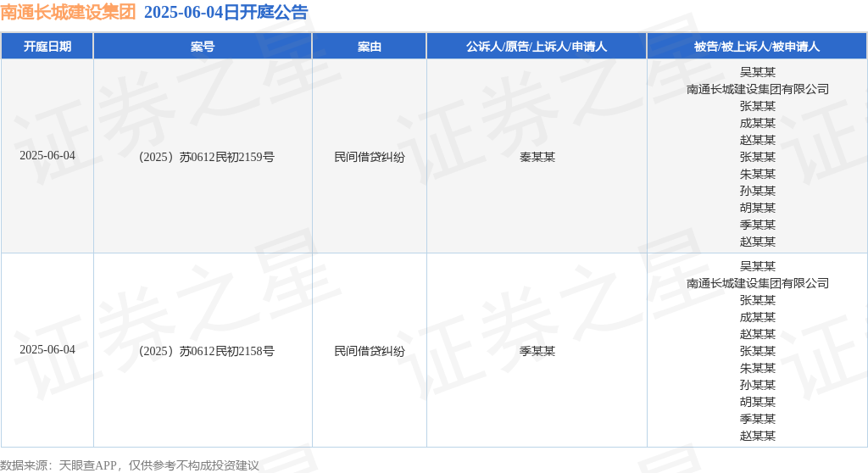The image size is (868, 473).
Task: Click the 2025-06-04 date in the 2159号 case row
Action: click(47, 156)
